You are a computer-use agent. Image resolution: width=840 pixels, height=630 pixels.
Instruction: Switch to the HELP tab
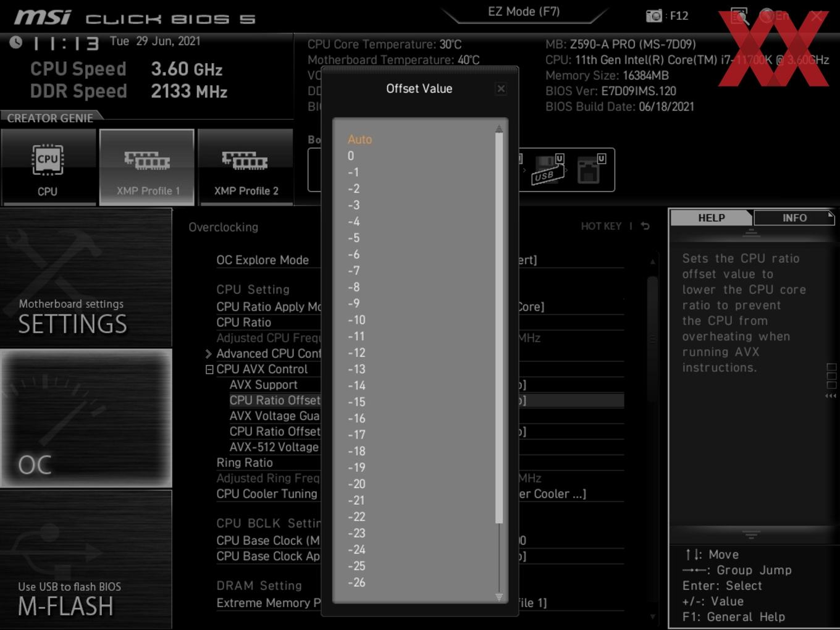[711, 218]
